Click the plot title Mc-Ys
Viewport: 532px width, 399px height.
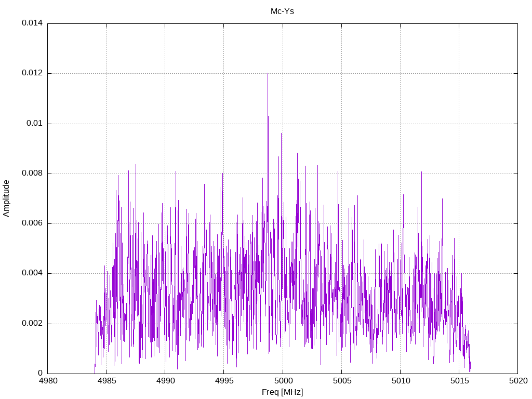click(282, 11)
